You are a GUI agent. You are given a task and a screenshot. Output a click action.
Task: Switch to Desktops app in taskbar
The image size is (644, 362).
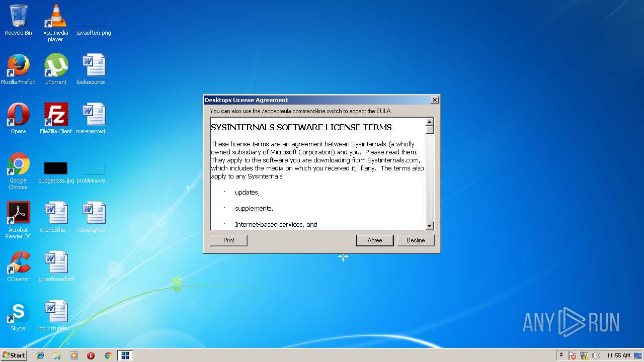(125, 355)
